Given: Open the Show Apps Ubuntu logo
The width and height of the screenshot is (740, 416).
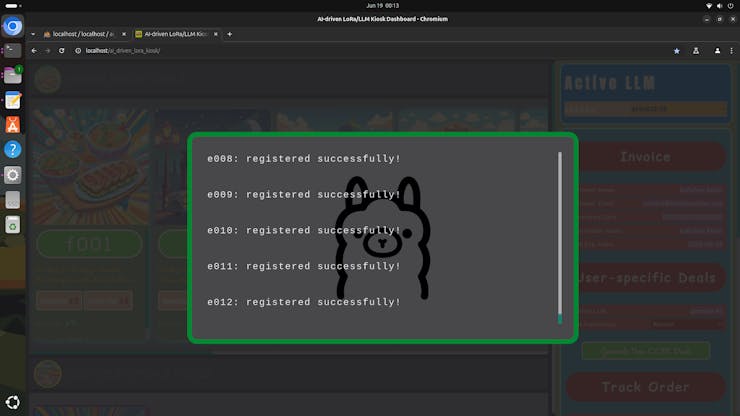Looking at the screenshot, I should [x=13, y=402].
